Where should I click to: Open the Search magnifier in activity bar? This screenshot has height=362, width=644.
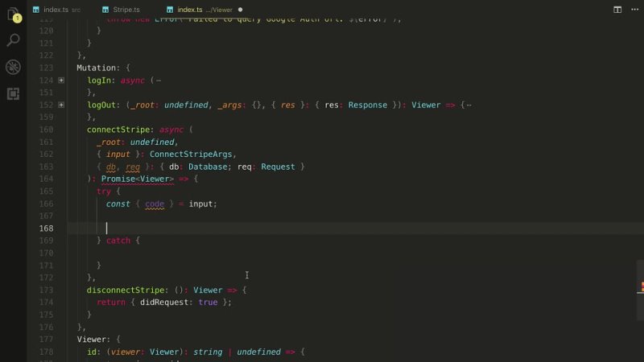click(x=13, y=40)
